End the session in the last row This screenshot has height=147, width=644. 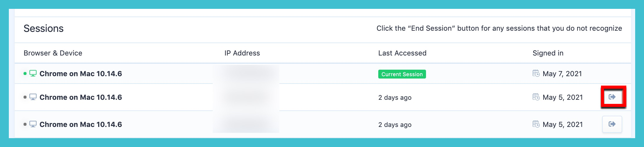coord(612,124)
